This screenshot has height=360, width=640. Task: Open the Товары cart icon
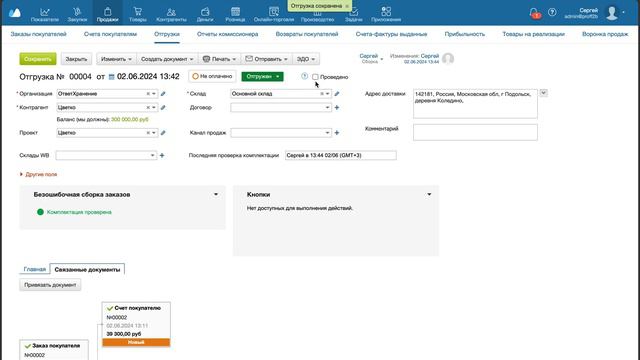coord(138,12)
